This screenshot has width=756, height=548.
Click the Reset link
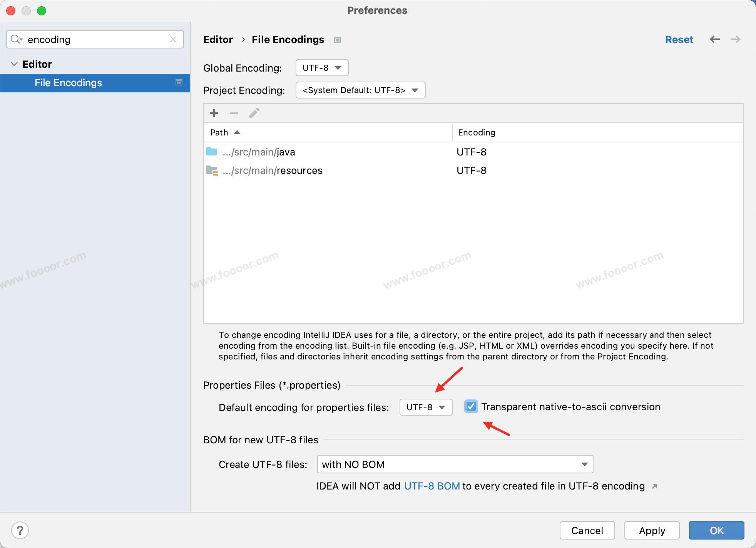679,39
